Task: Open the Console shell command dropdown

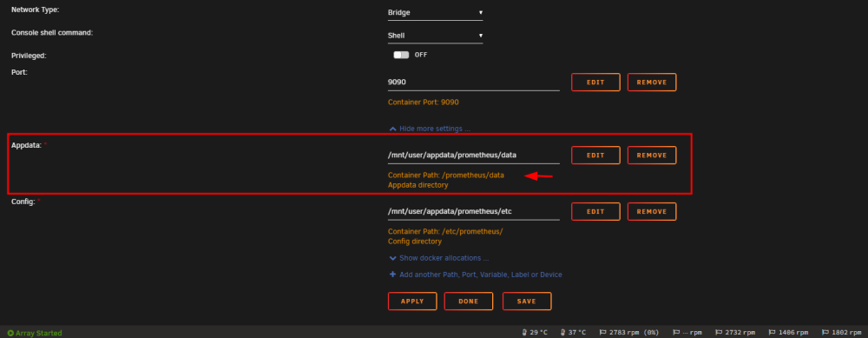Action: [x=435, y=36]
